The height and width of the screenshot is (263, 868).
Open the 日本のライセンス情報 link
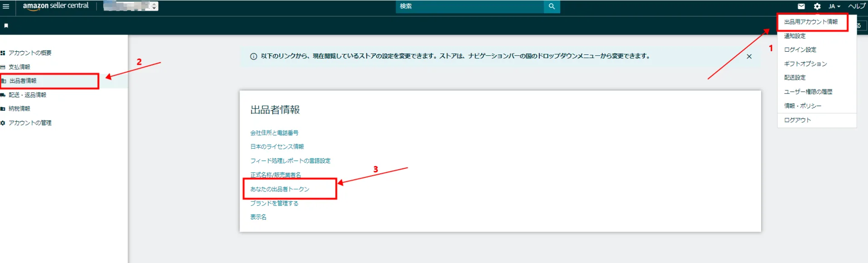[277, 146]
